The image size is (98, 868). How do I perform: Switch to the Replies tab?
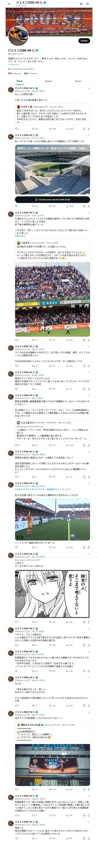click(x=49, y=81)
